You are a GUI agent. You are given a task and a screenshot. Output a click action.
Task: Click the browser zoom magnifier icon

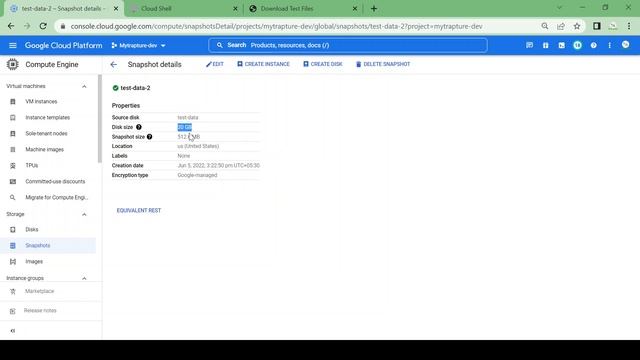pyautogui.click(x=544, y=26)
